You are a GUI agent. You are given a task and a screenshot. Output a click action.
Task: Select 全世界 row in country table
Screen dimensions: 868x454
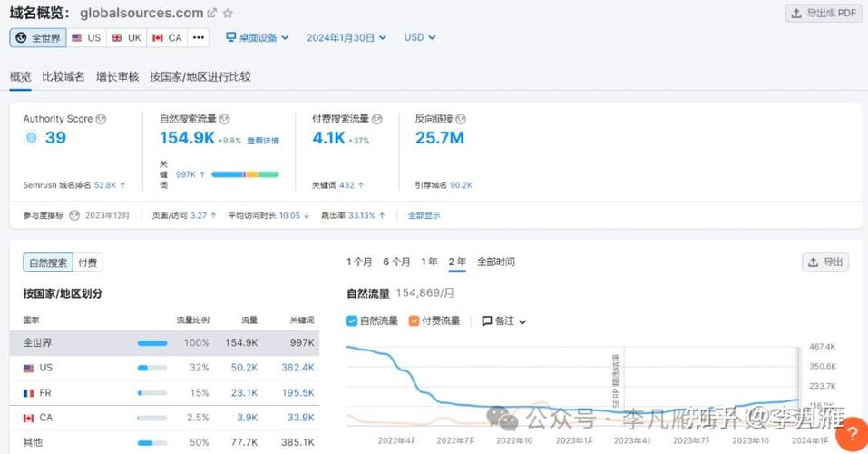(x=164, y=343)
